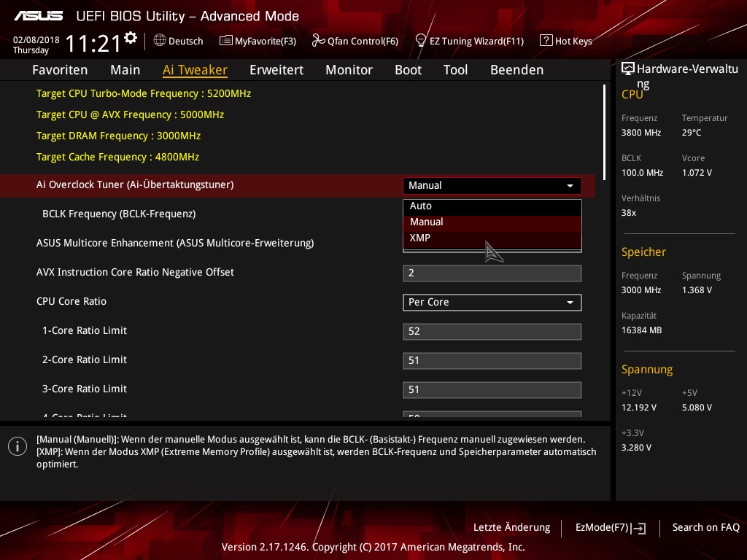Choose XMP in the overclock tuner list
Viewport: 747px width, 560px height.
click(492, 238)
